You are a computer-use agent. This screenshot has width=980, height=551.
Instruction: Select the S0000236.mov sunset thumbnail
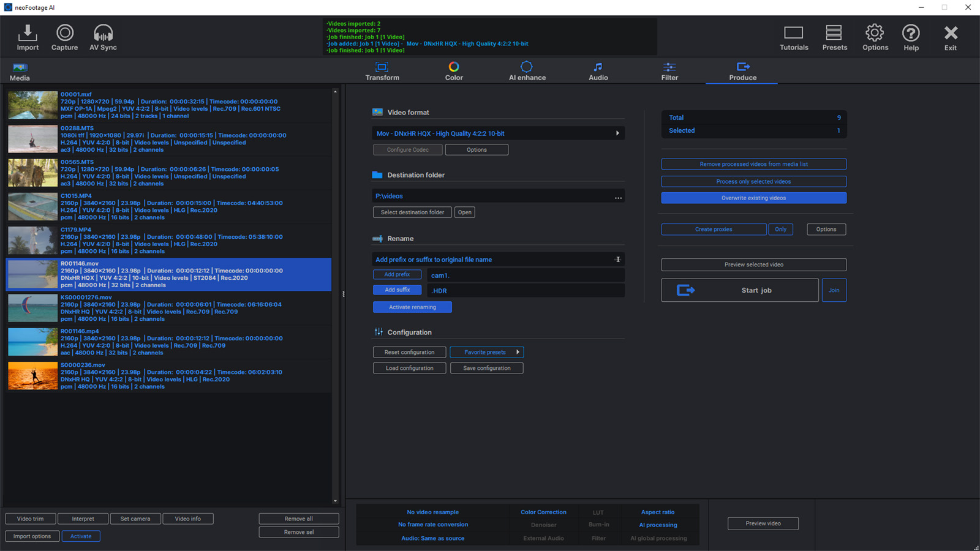(x=33, y=375)
